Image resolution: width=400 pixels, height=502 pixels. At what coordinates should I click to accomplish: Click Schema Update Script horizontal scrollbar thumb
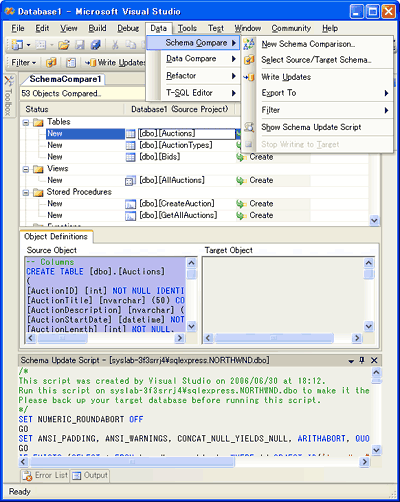132,462
